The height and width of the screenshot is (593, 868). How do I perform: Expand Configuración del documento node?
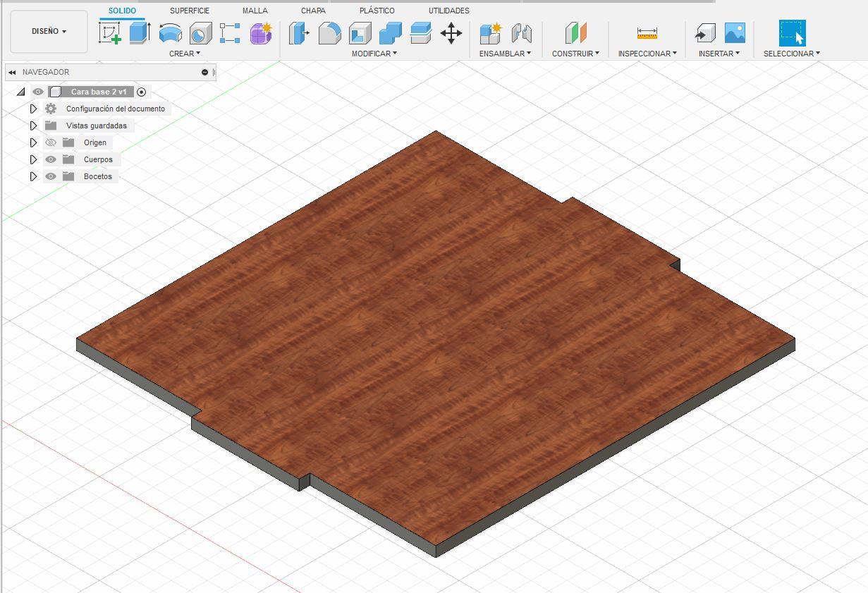[33, 109]
